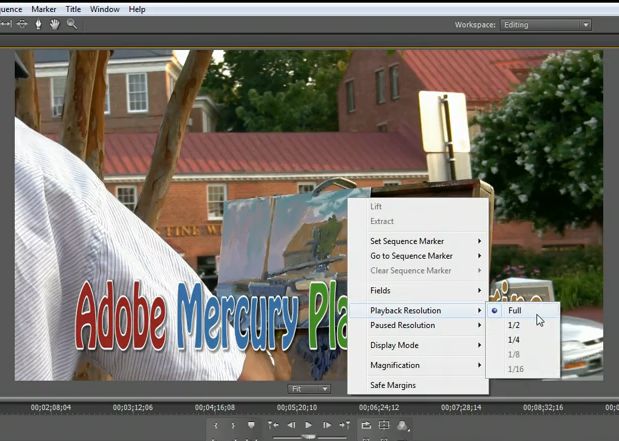The height and width of the screenshot is (441, 619).
Task: Go to In Point button
Action: pos(273,425)
